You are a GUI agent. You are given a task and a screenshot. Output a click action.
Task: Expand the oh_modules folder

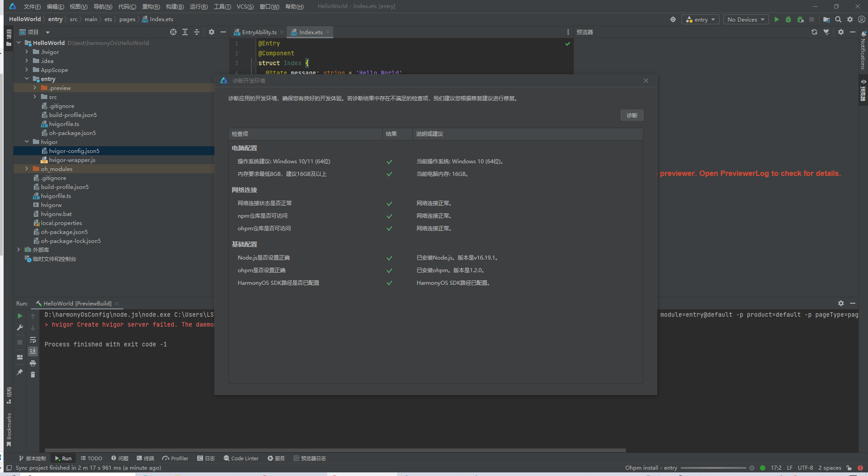tap(27, 169)
